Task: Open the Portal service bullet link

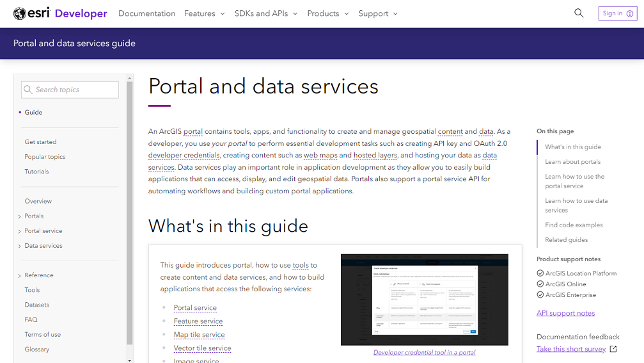Action: 195,307
